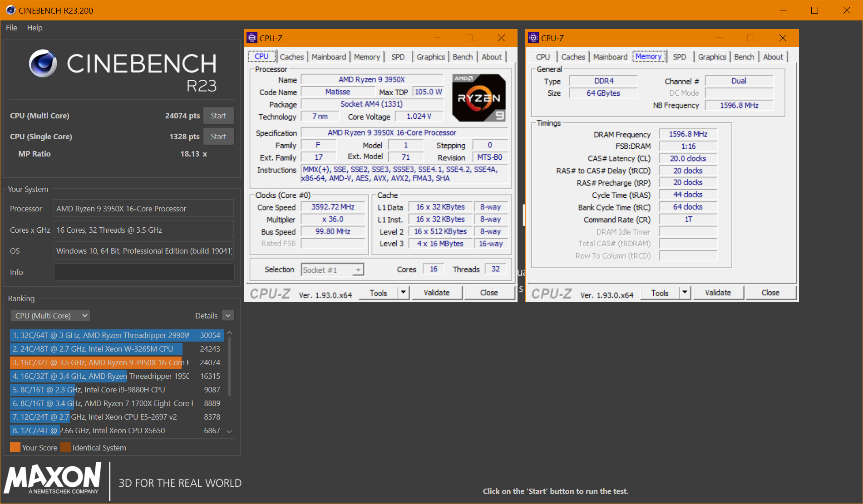863x504 pixels.
Task: Click the Info input field
Action: 144,272
